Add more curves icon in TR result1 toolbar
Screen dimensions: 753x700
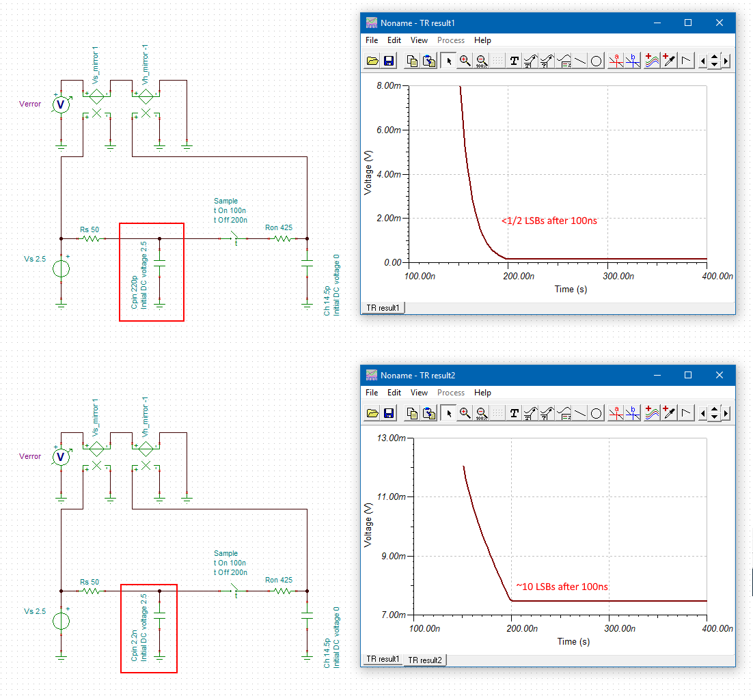click(652, 61)
